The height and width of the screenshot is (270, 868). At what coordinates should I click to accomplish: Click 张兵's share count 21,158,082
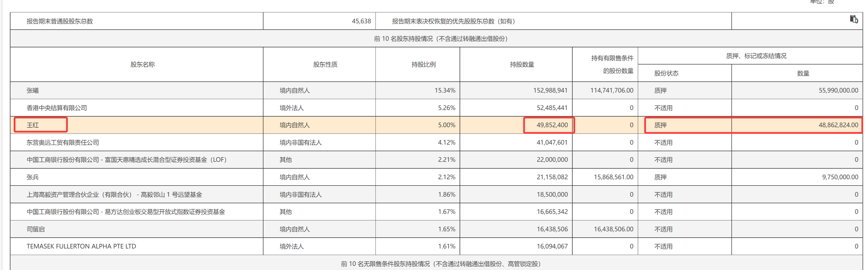tap(552, 177)
